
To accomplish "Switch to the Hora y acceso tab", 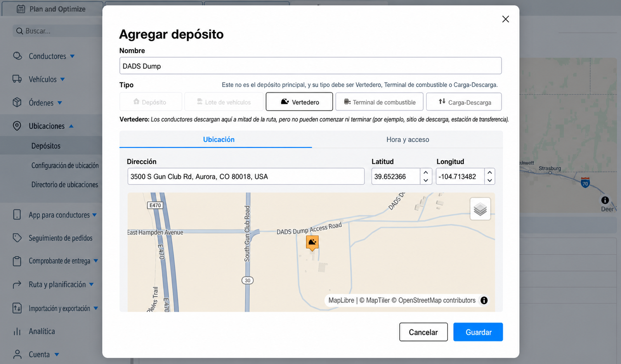I will (x=408, y=139).
